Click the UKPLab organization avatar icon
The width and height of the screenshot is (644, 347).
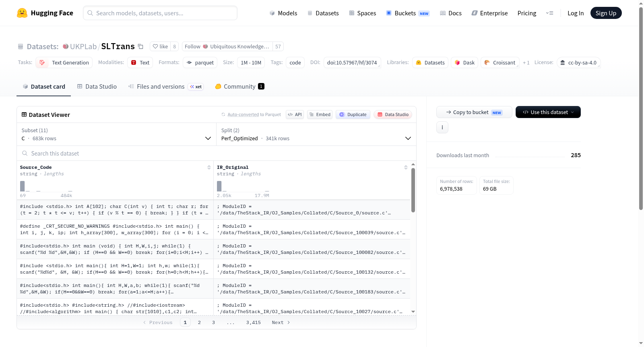pyautogui.click(x=66, y=46)
